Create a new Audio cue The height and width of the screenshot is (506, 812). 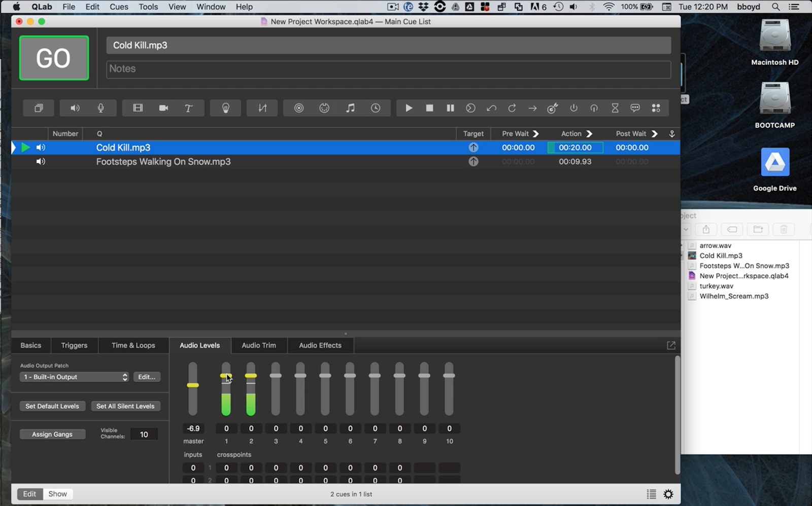pos(75,107)
